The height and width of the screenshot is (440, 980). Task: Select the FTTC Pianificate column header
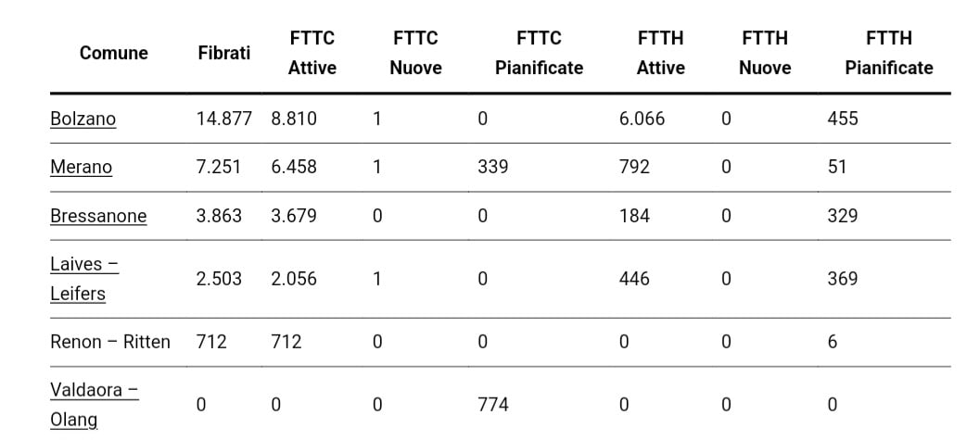click(539, 53)
